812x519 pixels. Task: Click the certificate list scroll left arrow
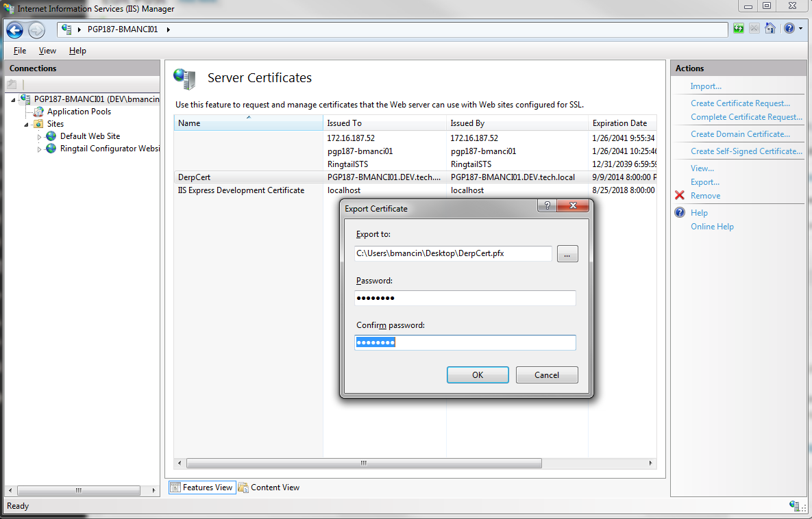[x=180, y=463]
